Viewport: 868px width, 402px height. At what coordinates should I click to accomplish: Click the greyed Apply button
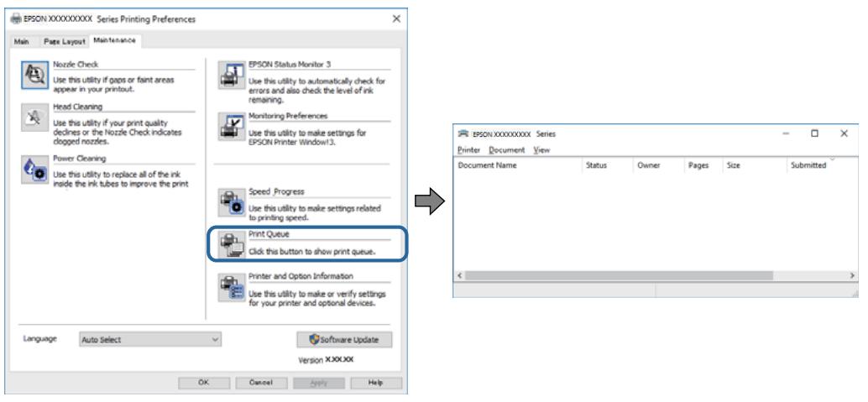[318, 383]
